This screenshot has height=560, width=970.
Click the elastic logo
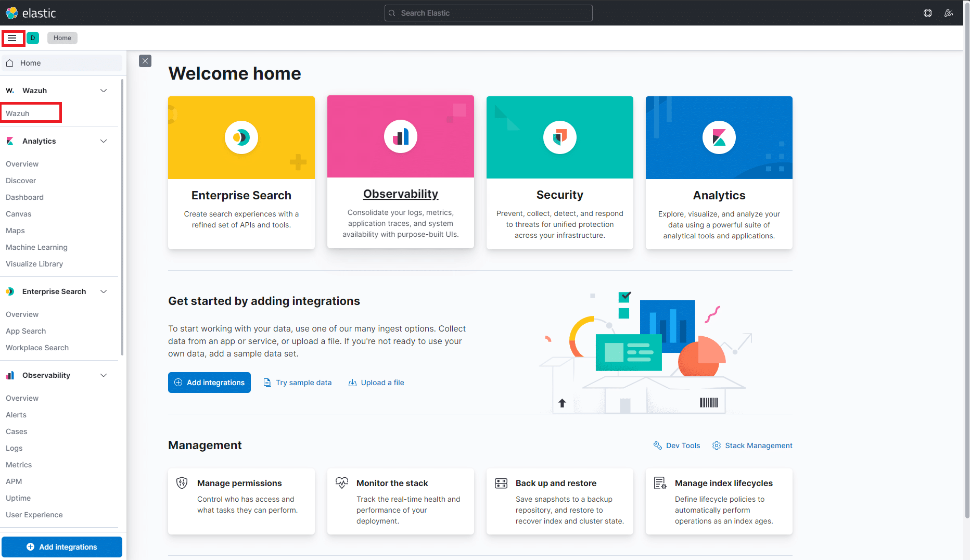(x=31, y=13)
